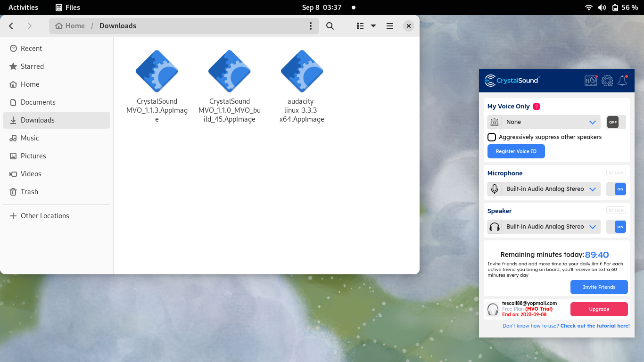This screenshot has height=362, width=644.
Task: Click the My Voice Only help question mark
Action: coord(537,107)
